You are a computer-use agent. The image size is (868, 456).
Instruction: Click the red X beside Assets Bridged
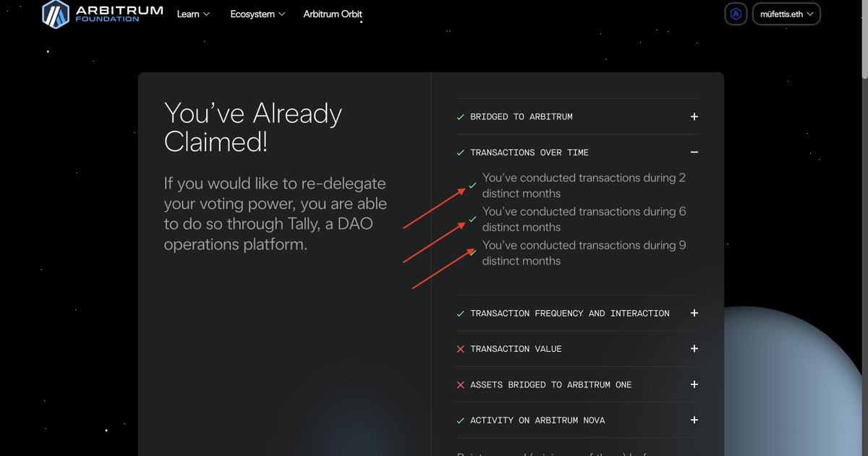461,384
